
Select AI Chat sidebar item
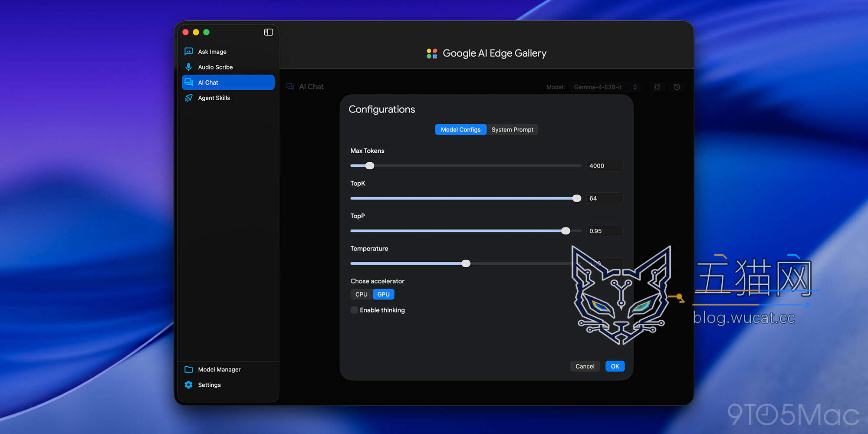(x=228, y=82)
